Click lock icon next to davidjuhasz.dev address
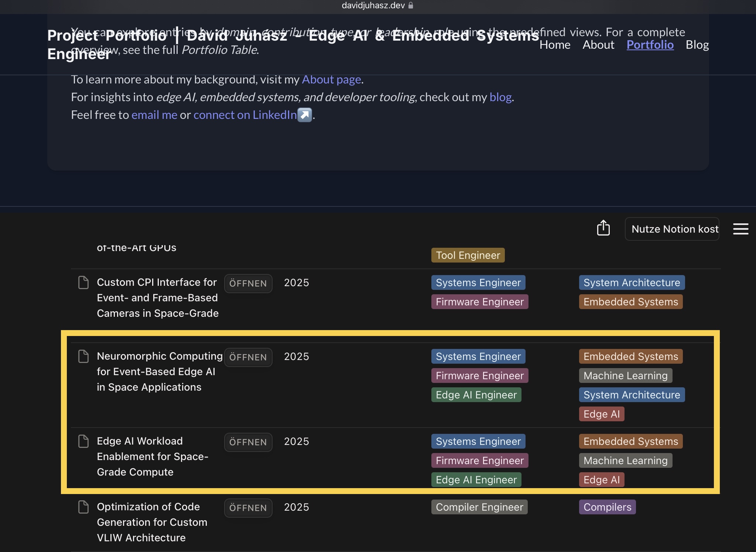This screenshot has height=552, width=756. tap(411, 6)
